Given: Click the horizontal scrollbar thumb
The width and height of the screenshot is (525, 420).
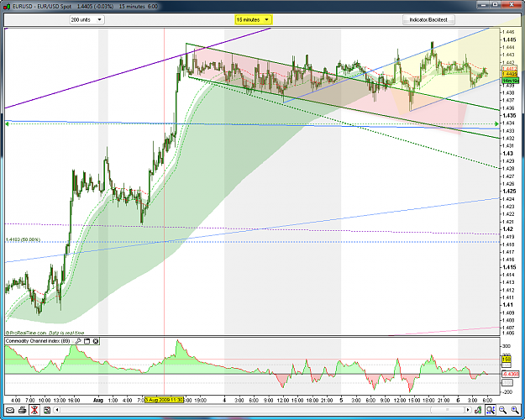Looking at the screenshot, I should [447, 410].
